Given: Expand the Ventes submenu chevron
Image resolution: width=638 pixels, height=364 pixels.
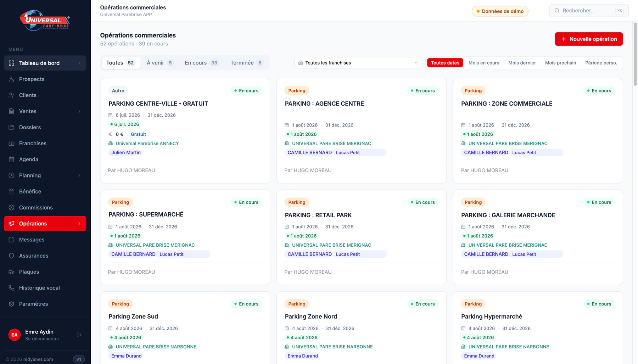Looking at the screenshot, I should [79, 111].
